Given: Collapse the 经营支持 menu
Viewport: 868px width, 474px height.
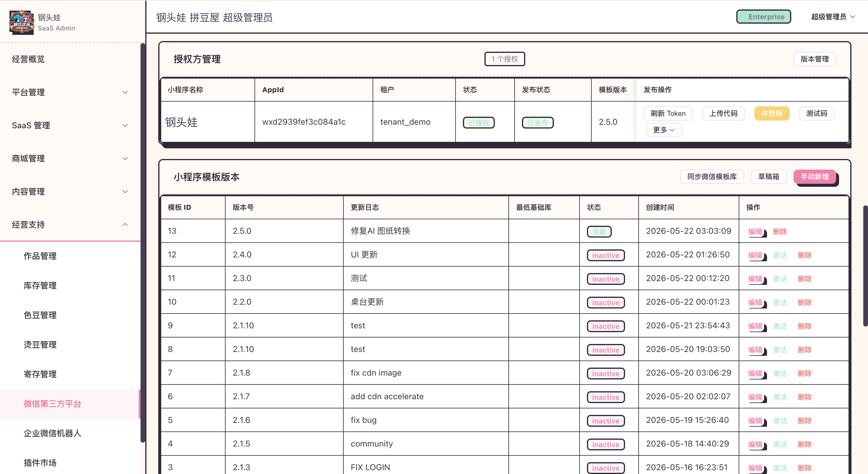Looking at the screenshot, I should (x=70, y=225).
